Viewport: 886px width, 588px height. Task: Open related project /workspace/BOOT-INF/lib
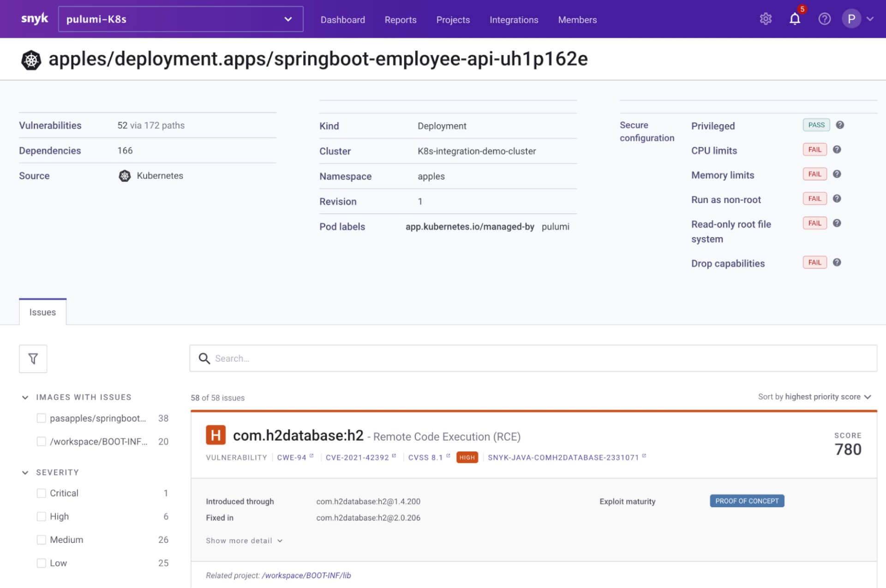[x=306, y=576]
